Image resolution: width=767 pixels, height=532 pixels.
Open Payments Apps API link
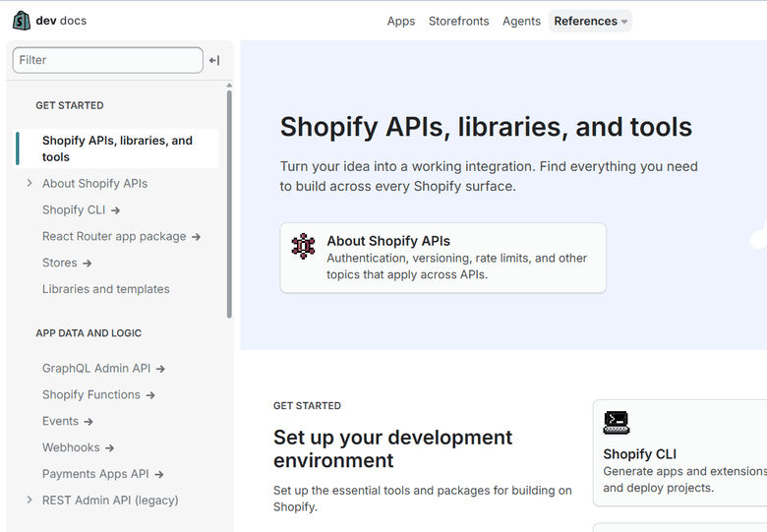[x=95, y=474]
